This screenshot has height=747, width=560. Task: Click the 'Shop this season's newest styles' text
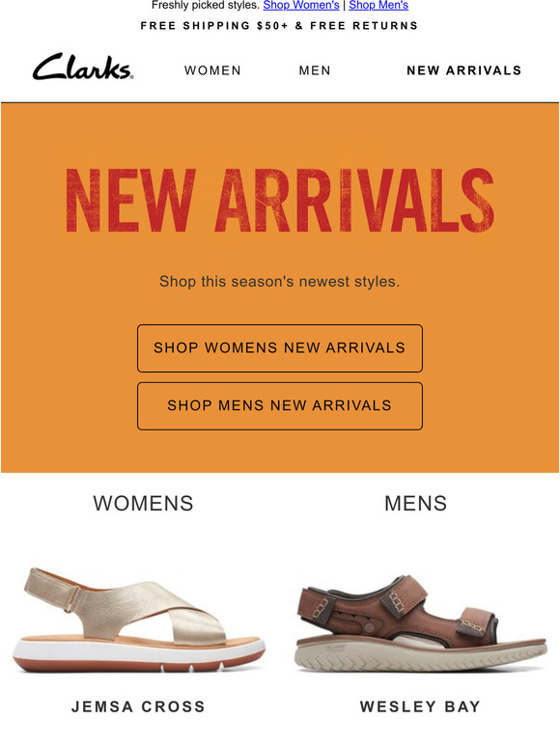coord(279,282)
